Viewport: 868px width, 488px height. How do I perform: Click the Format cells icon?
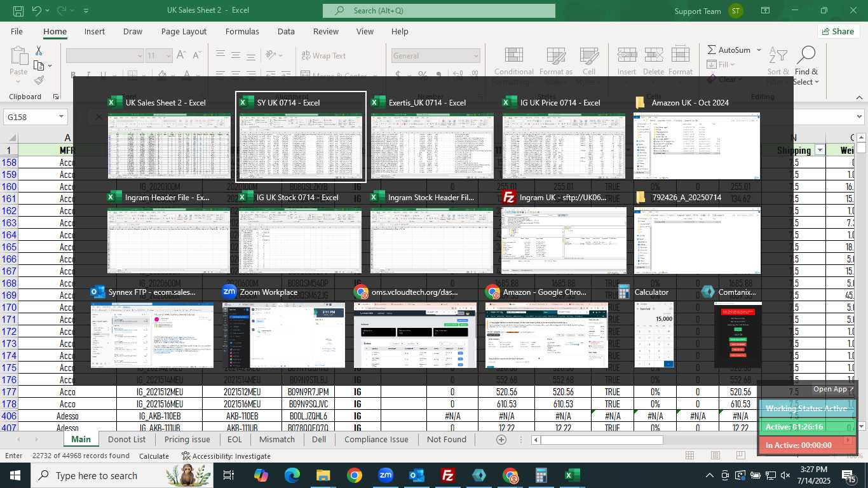point(681,55)
